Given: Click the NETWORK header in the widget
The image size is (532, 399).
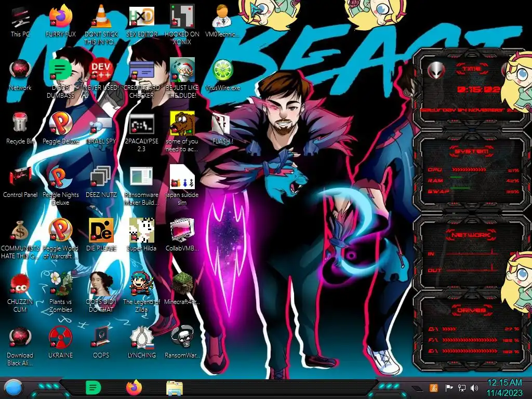Looking at the screenshot, I should pyautogui.click(x=471, y=235).
